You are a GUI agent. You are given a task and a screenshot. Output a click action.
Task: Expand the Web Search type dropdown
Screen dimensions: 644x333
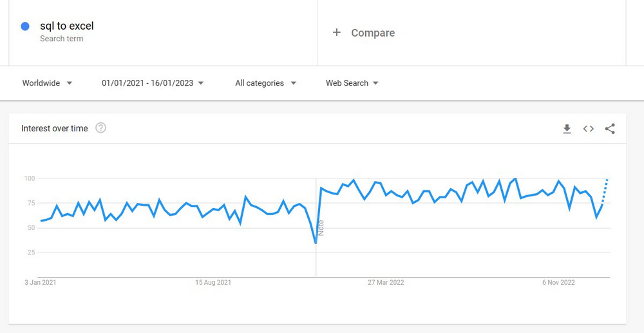point(352,83)
